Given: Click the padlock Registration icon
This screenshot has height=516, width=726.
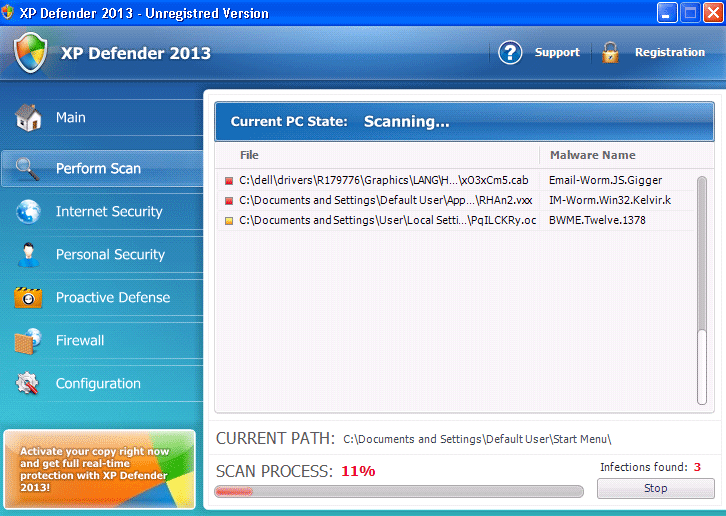Looking at the screenshot, I should (610, 53).
